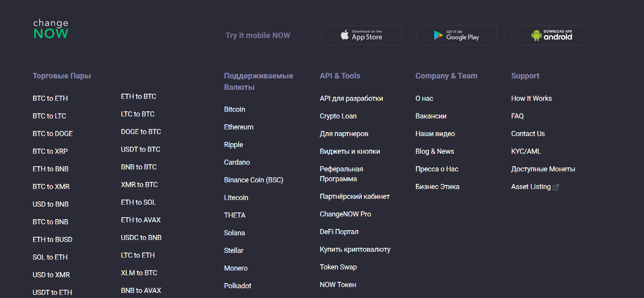This screenshot has height=298, width=644.
Task: Go to the Bitcoin currency page
Action: point(235,109)
